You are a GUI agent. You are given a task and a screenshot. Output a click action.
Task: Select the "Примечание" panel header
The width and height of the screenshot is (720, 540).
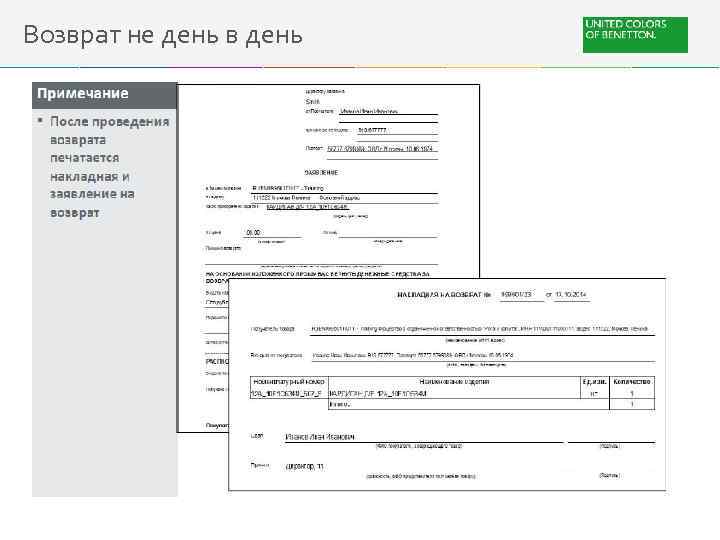104,95
